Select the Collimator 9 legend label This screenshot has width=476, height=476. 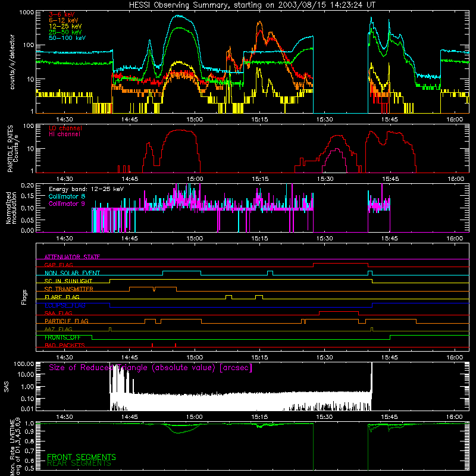[x=67, y=203]
